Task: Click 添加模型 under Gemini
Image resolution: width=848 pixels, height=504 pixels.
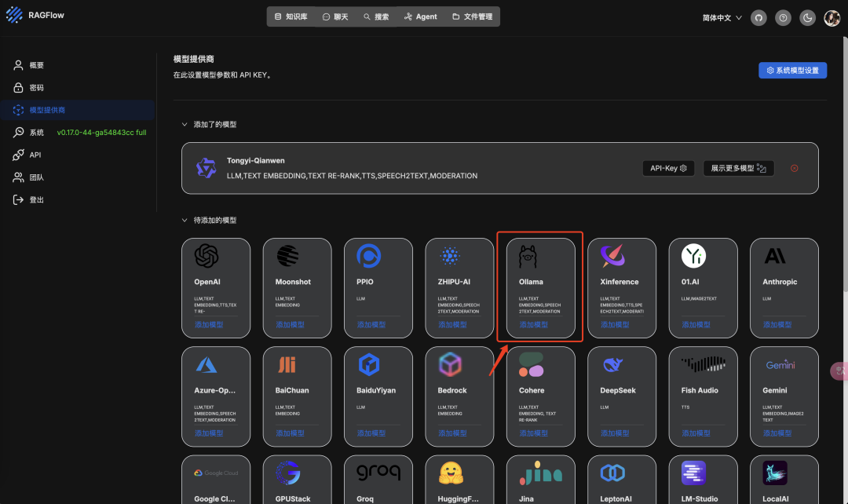Action: point(777,433)
